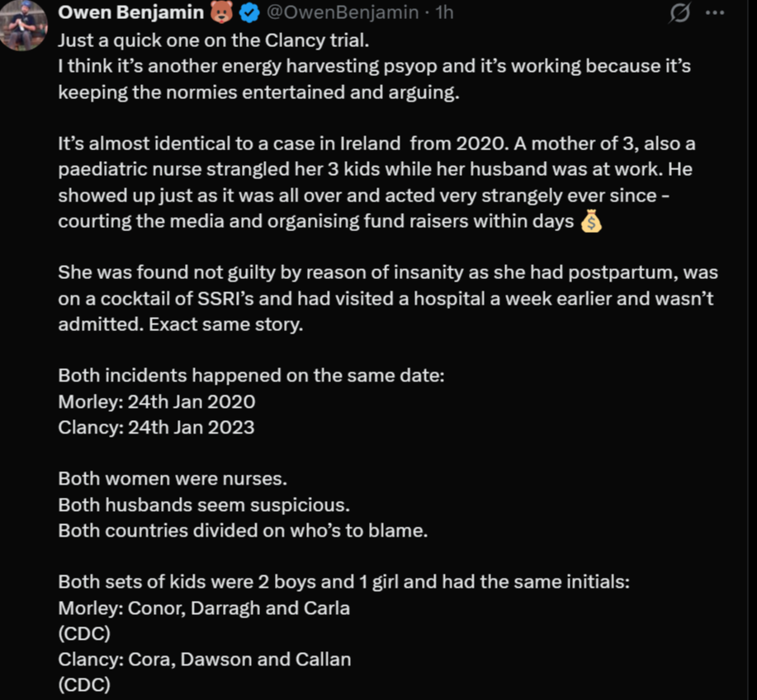This screenshot has height=700, width=757.
Task: Click the blue verified checkmark badge
Action: [x=249, y=13]
